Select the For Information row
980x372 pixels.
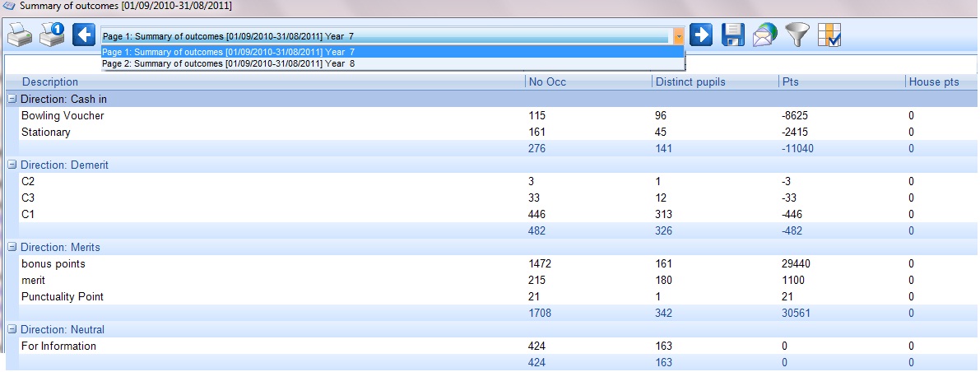(x=498, y=346)
